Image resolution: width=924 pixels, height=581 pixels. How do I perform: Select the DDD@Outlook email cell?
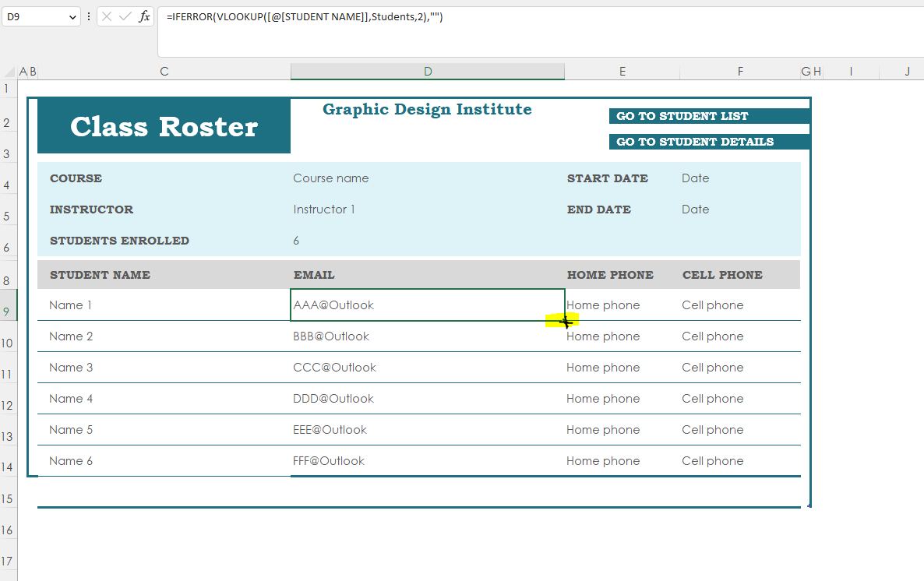click(428, 399)
